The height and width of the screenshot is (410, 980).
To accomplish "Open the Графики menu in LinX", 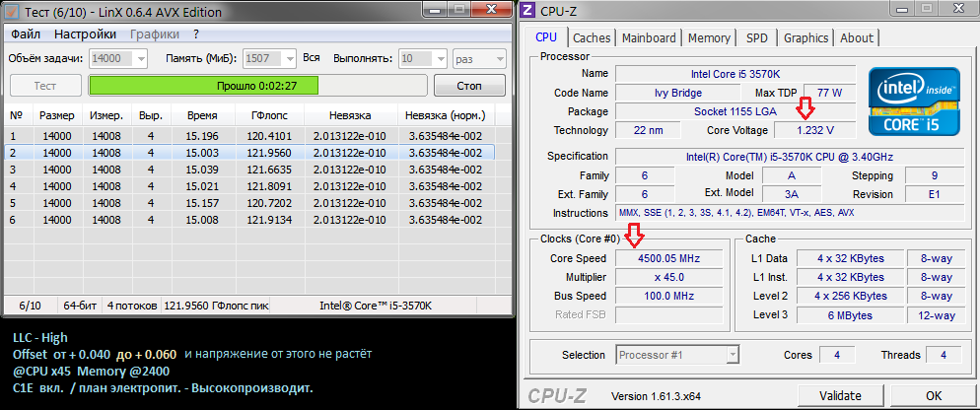I will pos(155,34).
